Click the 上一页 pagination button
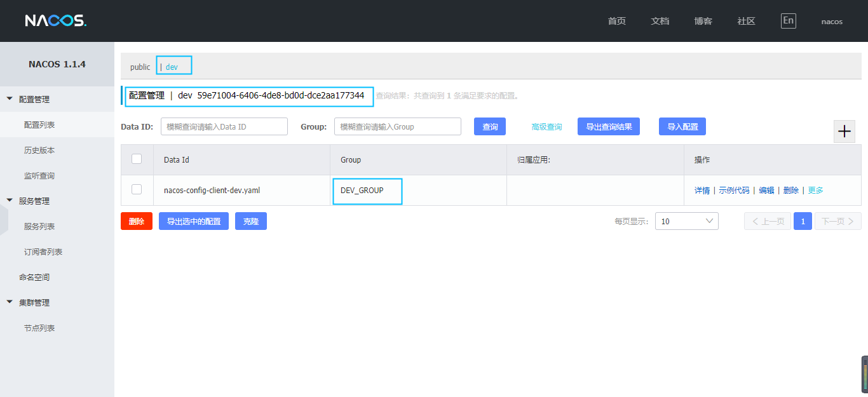Screen dimensions: 868x397 coord(768,221)
